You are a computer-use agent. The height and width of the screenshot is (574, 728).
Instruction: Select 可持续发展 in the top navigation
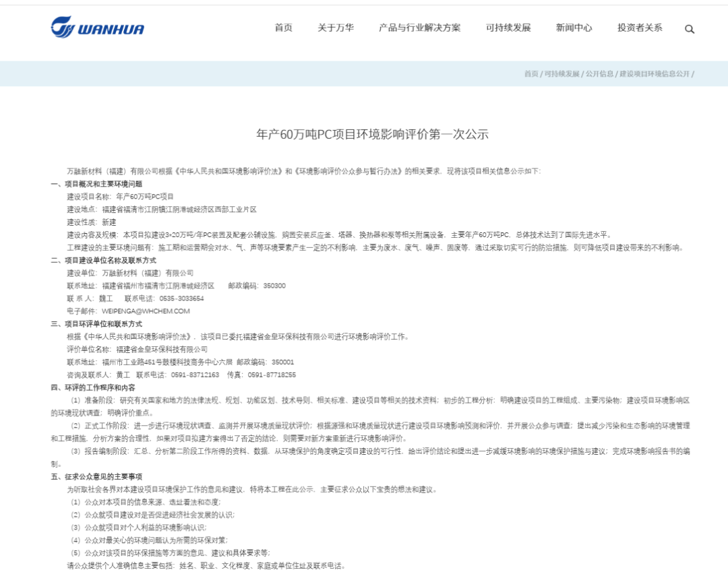(508, 28)
